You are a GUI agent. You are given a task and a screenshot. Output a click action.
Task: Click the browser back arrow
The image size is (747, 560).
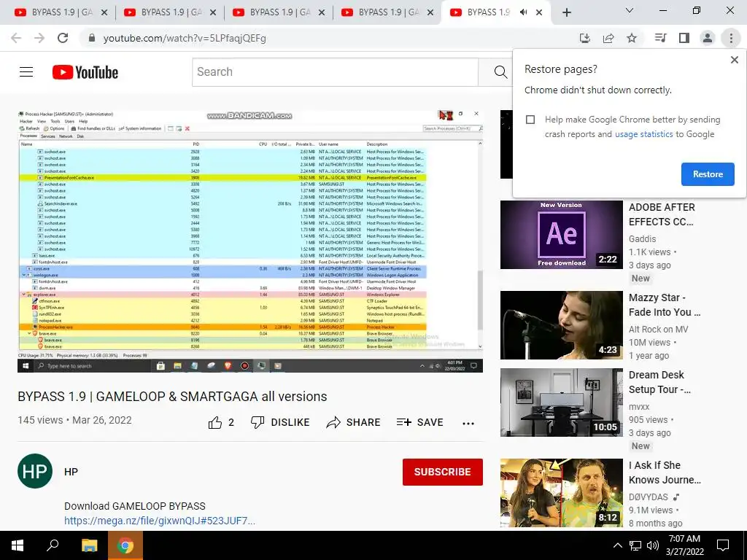(x=16, y=38)
